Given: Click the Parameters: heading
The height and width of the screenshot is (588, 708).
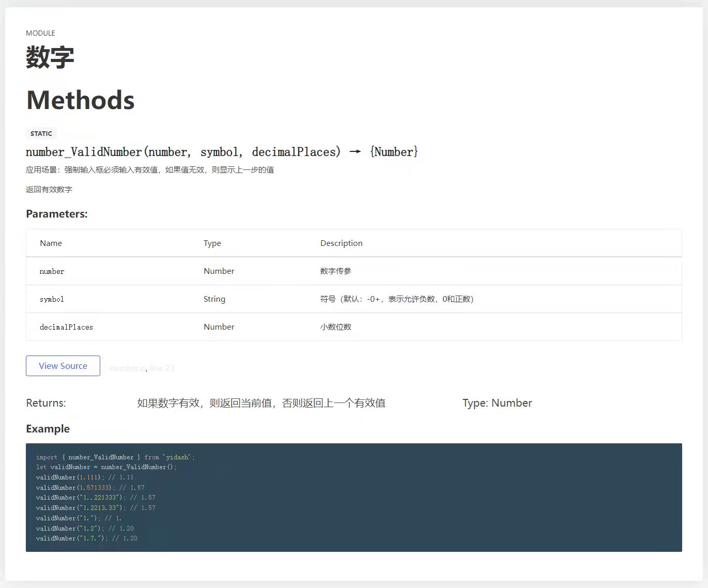Looking at the screenshot, I should (57, 214).
